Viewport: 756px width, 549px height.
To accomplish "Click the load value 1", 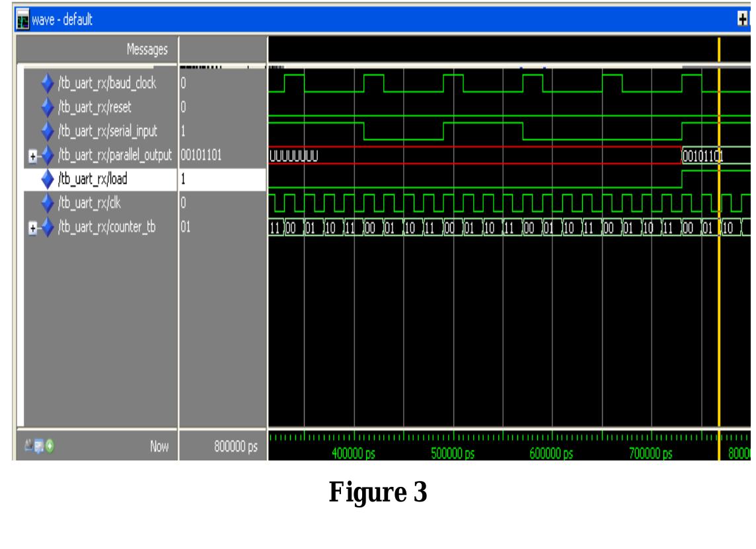I will pos(183,179).
